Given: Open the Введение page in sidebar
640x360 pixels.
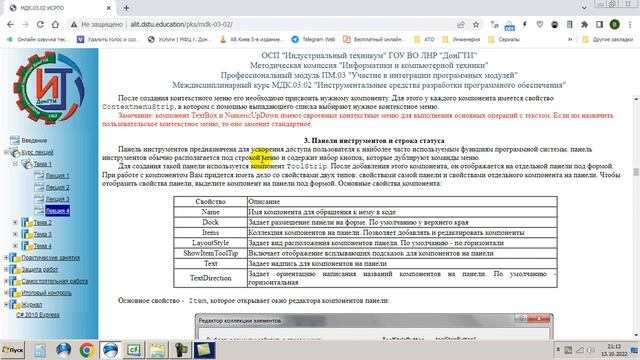Looking at the screenshot, I should click(34, 140).
